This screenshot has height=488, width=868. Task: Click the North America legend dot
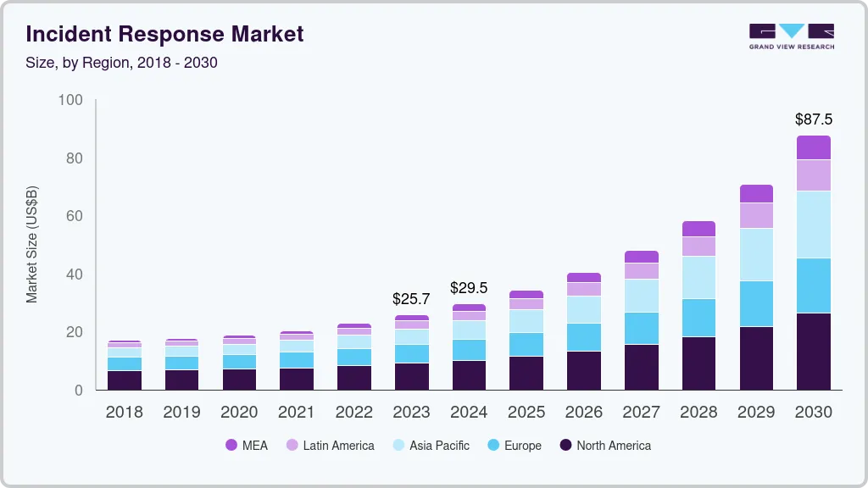click(x=565, y=446)
